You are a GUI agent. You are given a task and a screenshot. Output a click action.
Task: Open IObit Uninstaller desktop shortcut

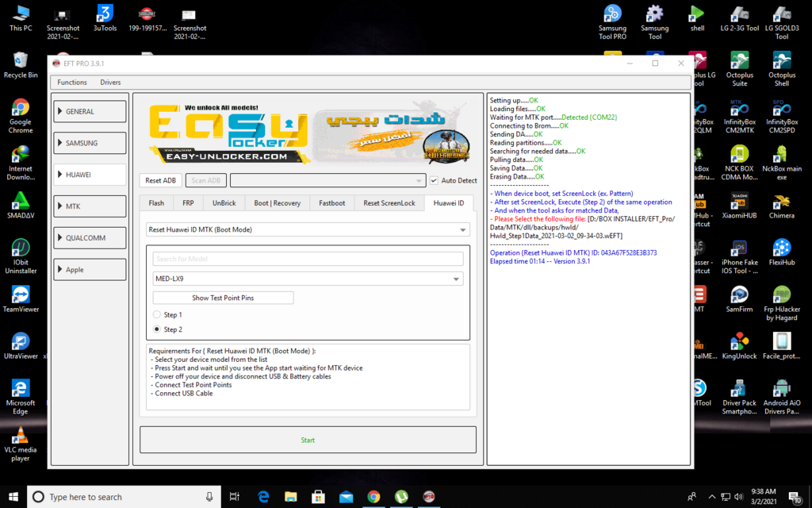click(21, 256)
